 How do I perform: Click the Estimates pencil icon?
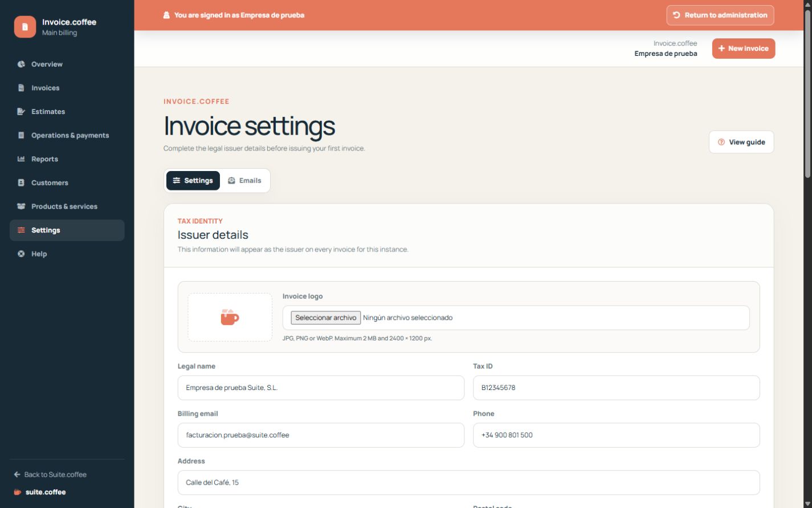(x=21, y=112)
